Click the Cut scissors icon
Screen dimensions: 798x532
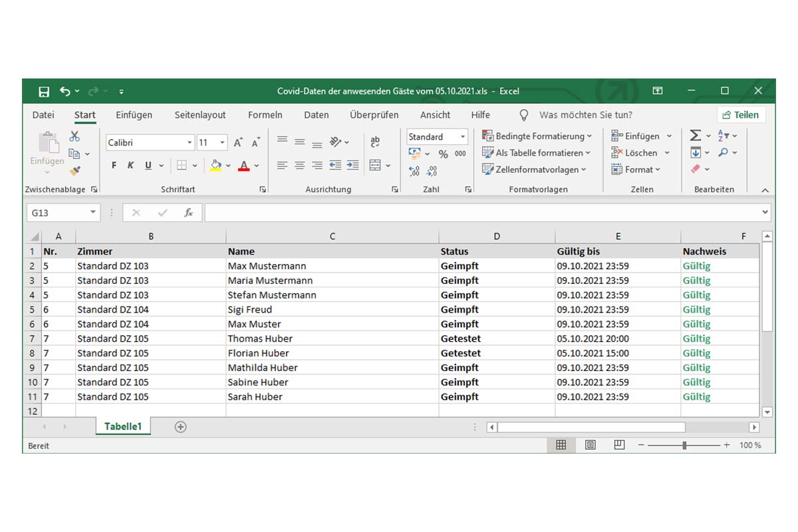74,136
